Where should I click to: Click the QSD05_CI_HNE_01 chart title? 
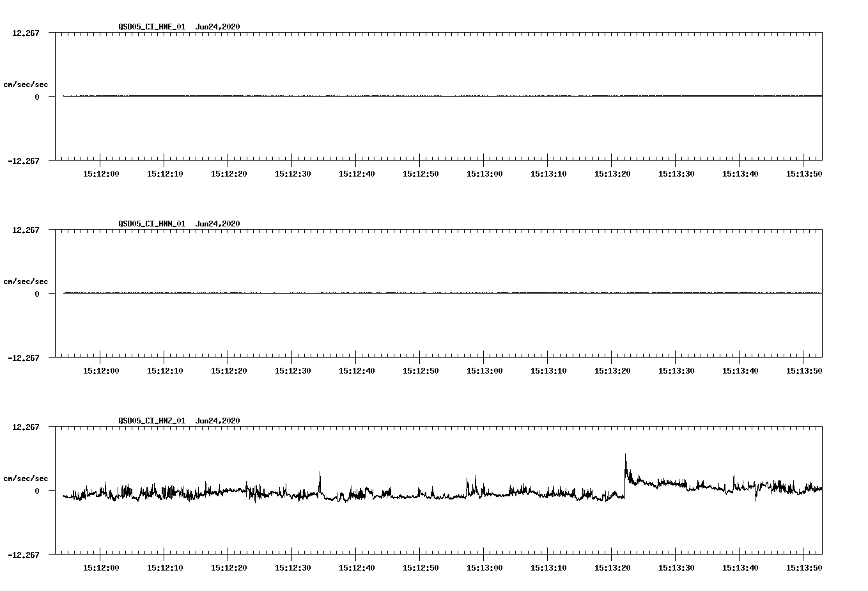pyautogui.click(x=151, y=27)
